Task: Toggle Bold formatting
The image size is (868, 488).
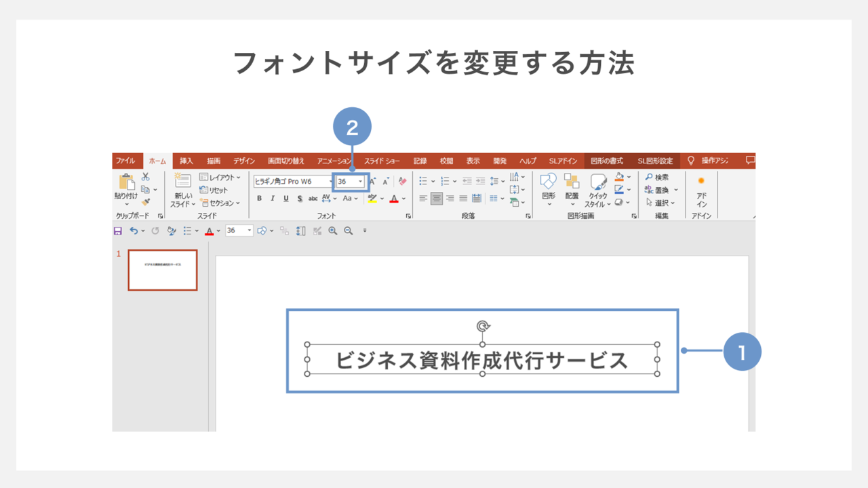Action: [259, 199]
